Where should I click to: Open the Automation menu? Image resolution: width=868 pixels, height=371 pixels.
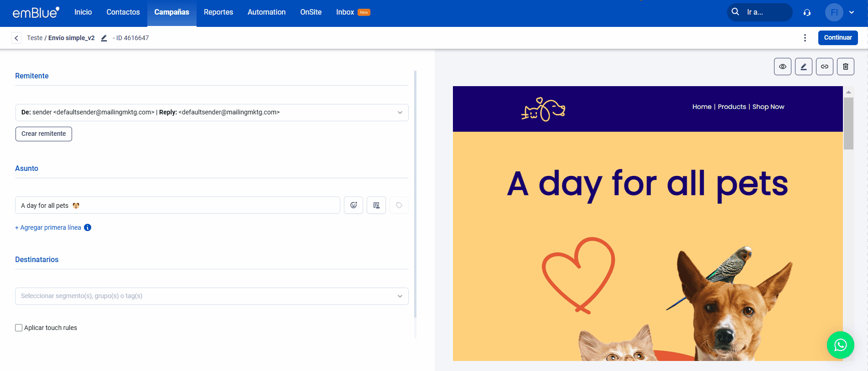pyautogui.click(x=266, y=12)
